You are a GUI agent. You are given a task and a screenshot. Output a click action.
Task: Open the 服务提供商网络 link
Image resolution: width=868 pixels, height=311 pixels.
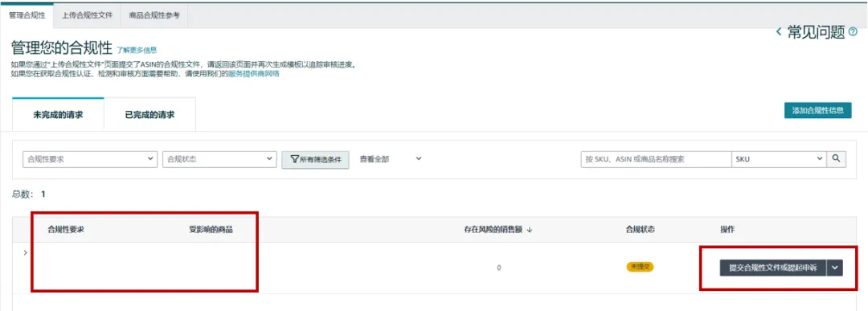point(254,73)
